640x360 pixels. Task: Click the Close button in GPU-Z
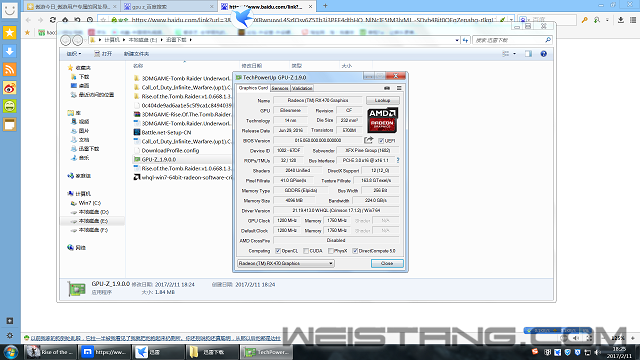[387, 263]
